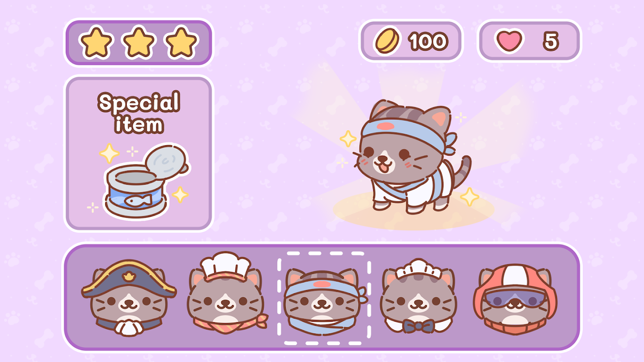This screenshot has height=362, width=644.
Task: Click the third yellow star
Action: coord(182,42)
